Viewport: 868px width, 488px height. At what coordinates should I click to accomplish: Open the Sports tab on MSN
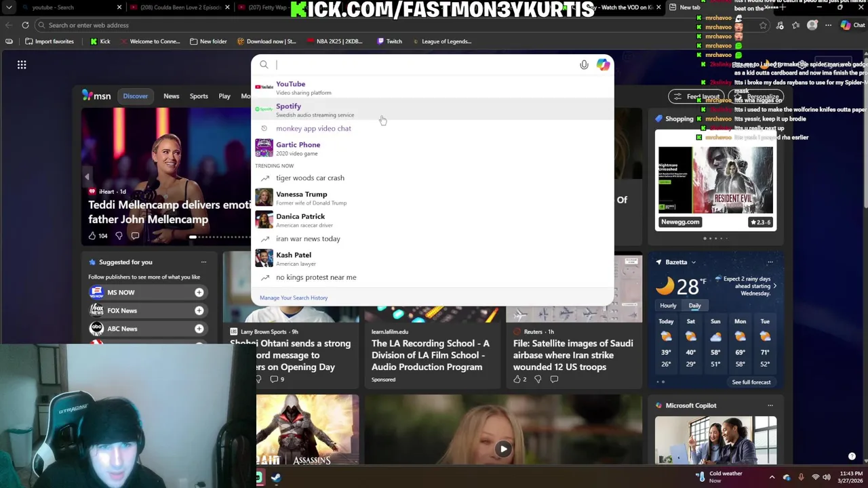[199, 96]
